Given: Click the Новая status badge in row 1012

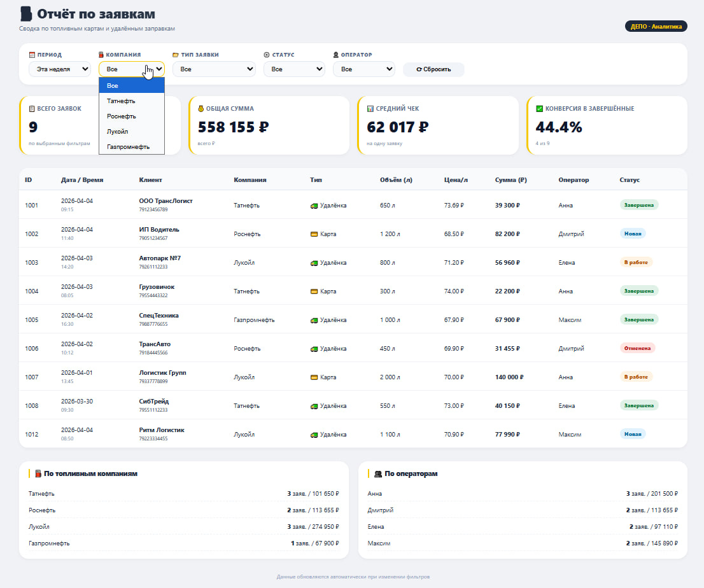Looking at the screenshot, I should 633,435.
